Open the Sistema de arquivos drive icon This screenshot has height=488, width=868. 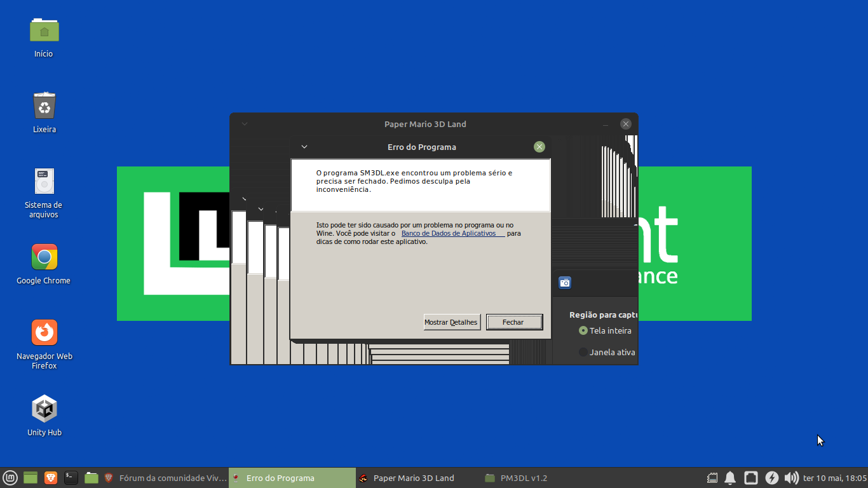point(44,181)
